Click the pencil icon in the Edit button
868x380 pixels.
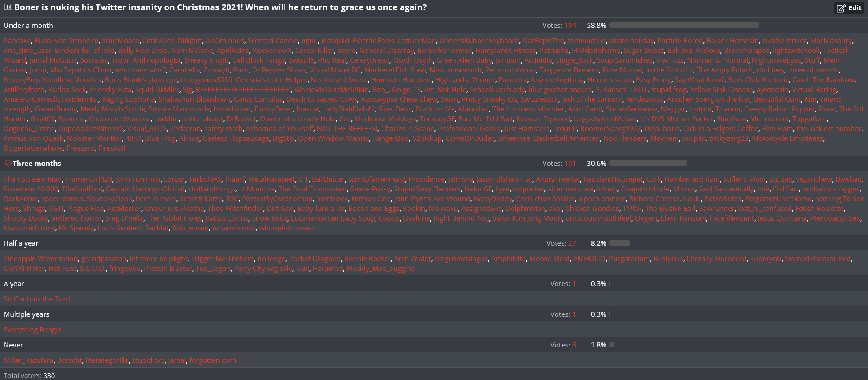coord(841,8)
